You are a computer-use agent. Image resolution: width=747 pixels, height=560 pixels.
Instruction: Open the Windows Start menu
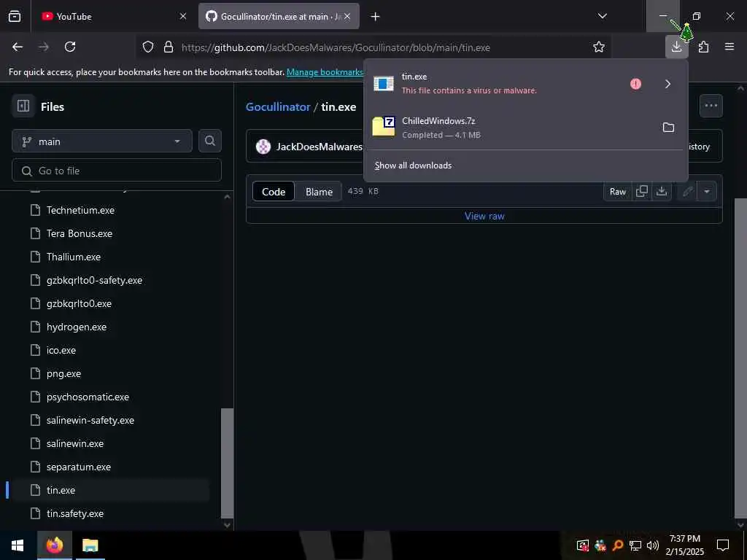coord(18,545)
